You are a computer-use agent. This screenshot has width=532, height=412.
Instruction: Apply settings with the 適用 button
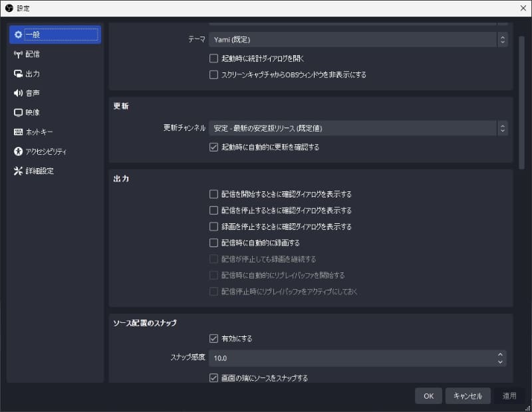tap(508, 395)
